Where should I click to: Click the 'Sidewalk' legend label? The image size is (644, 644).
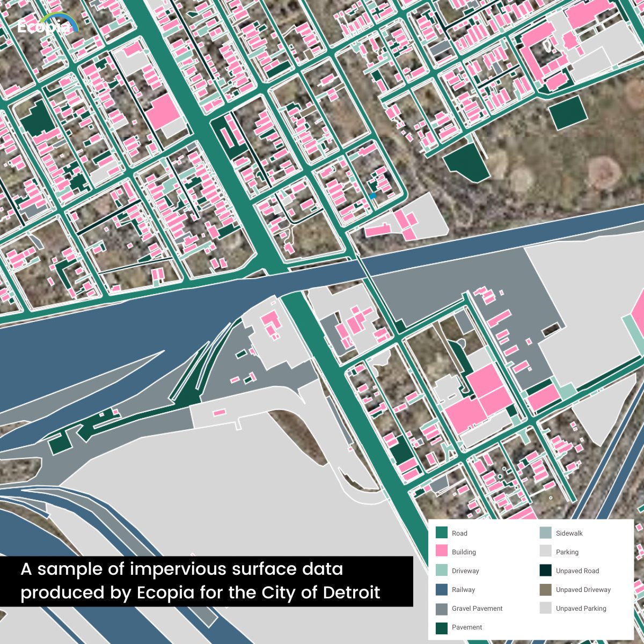coord(569,533)
